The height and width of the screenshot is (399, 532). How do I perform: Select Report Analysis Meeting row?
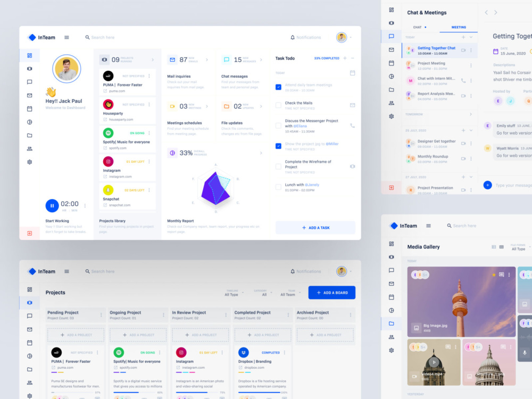(439, 96)
